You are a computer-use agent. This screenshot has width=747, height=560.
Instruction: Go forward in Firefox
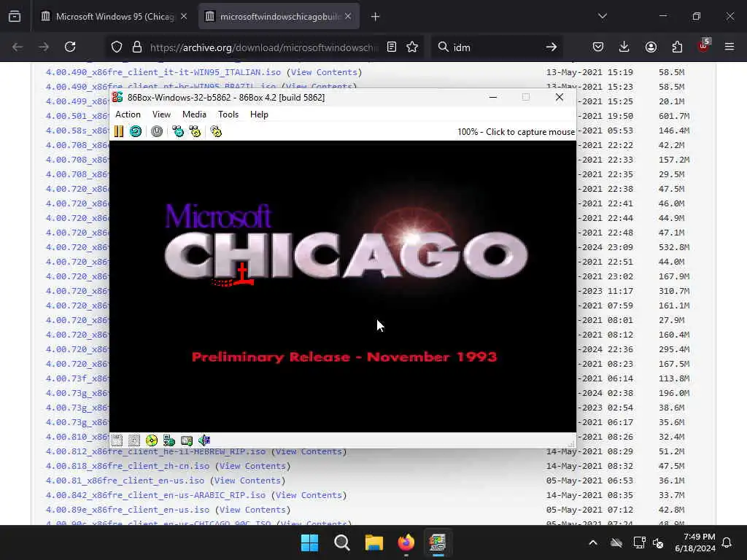(44, 47)
